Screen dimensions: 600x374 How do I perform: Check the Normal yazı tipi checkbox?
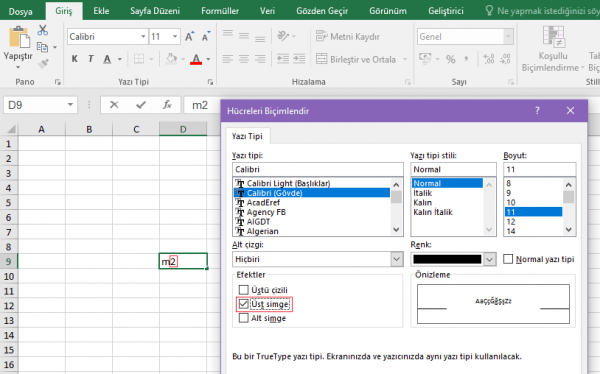(x=508, y=259)
